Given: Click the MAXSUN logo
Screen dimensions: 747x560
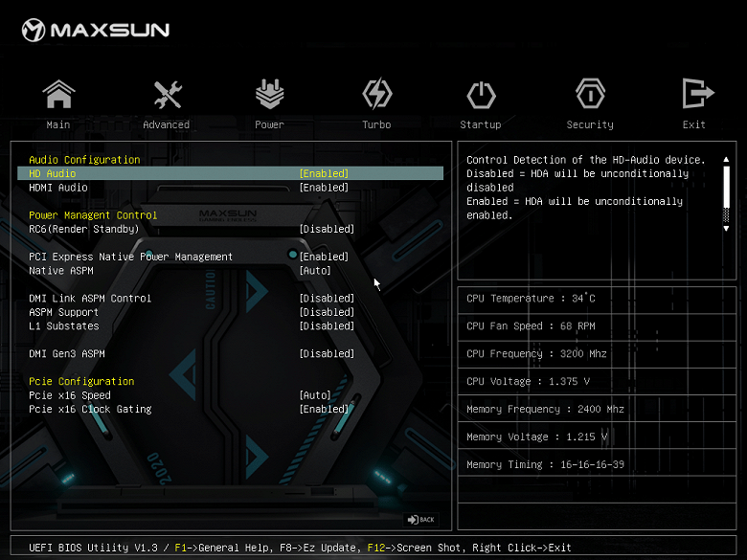Looking at the screenshot, I should (x=95, y=30).
